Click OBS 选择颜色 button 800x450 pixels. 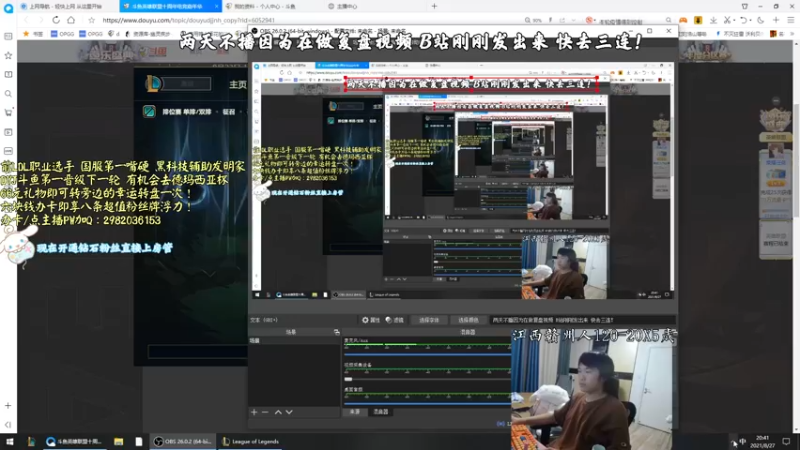[468, 320]
